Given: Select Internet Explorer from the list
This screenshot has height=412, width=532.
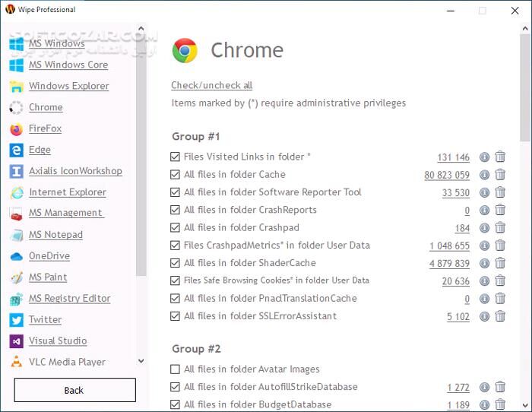Looking at the screenshot, I should [67, 192].
